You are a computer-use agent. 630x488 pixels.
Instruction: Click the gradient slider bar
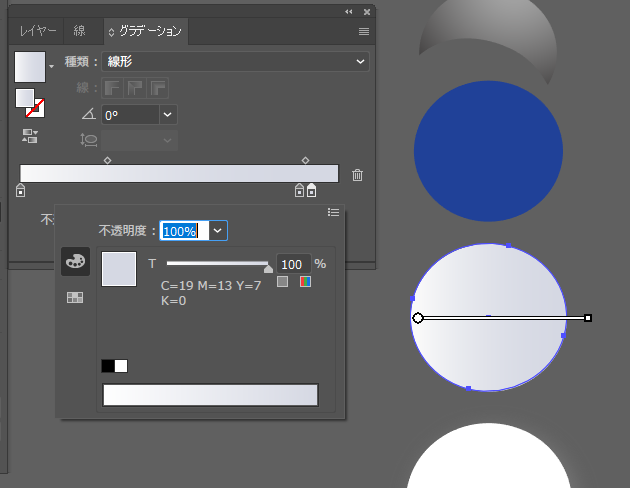179,174
